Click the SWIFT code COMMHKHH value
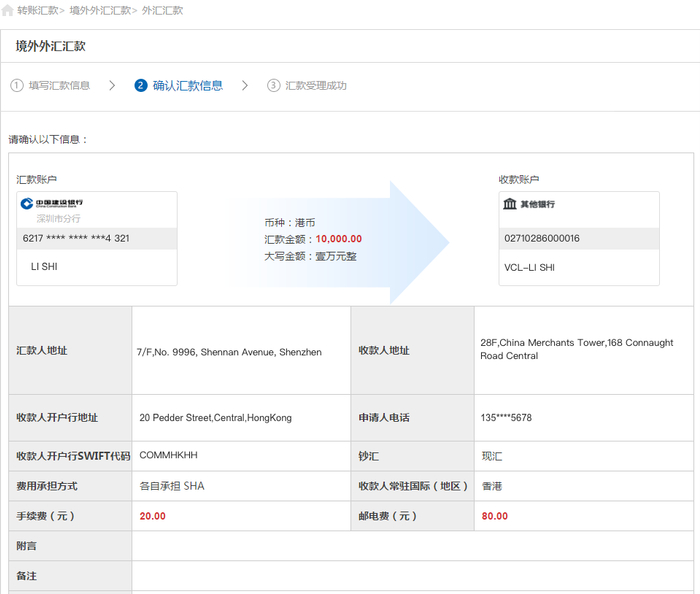Image resolution: width=700 pixels, height=594 pixels. (x=168, y=455)
